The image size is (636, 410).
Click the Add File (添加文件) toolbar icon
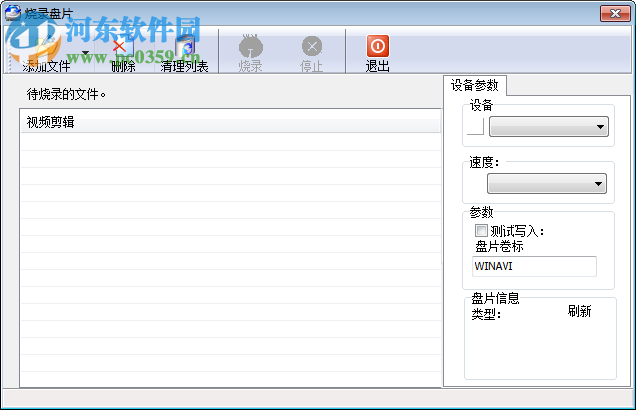click(x=45, y=47)
